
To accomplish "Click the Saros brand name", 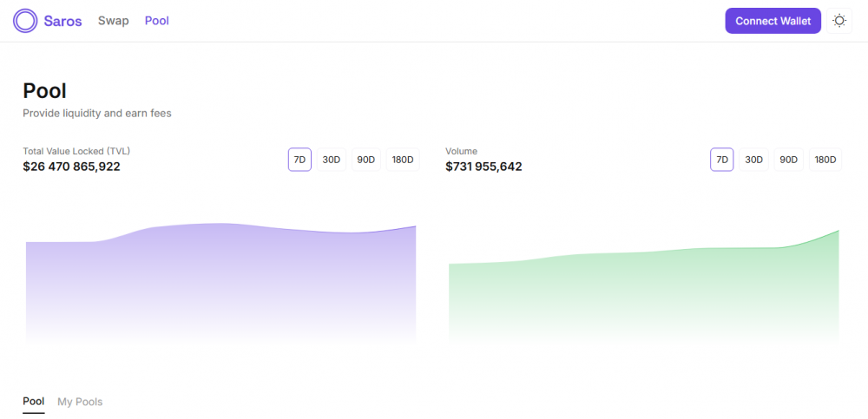I will point(62,21).
